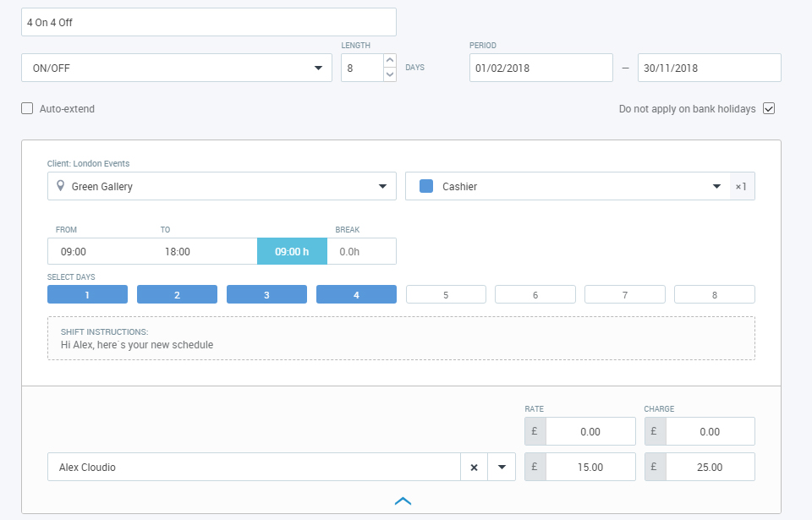Expand the Cashier role dropdown

[x=716, y=186]
